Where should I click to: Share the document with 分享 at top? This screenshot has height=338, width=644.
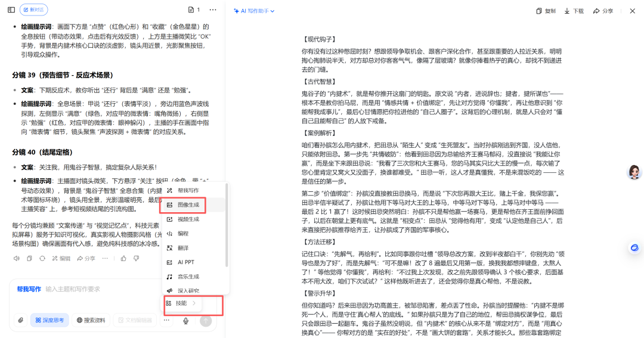point(603,11)
